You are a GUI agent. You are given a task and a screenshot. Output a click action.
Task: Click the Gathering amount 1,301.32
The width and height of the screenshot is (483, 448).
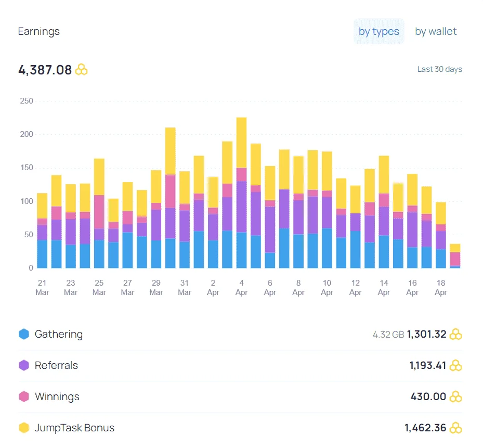427,334
